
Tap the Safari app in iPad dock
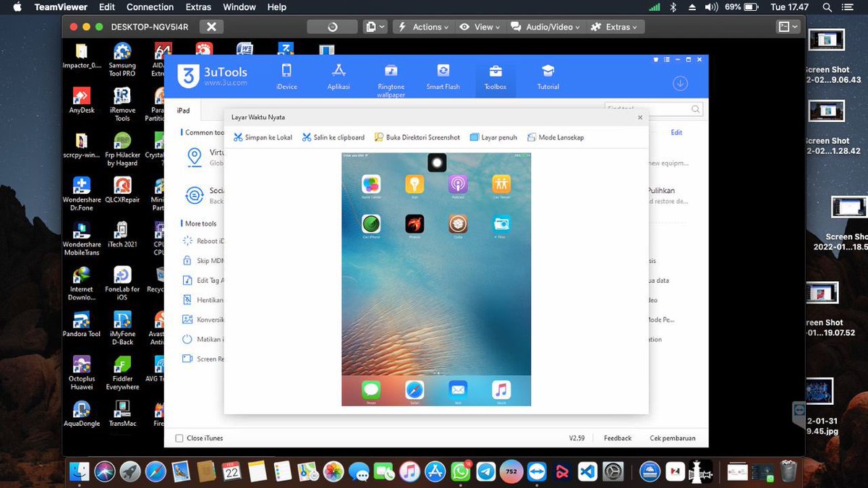point(414,390)
